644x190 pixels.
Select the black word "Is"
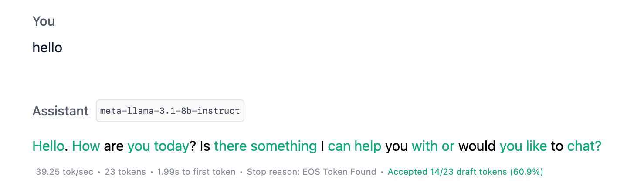pyautogui.click(x=205, y=146)
